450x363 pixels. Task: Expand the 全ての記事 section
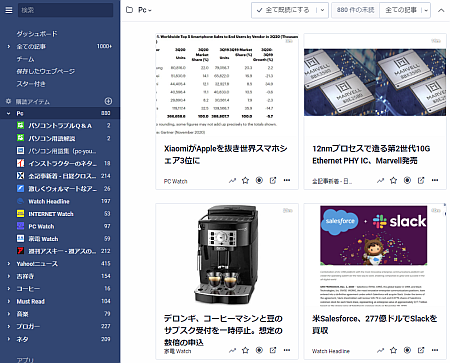click(9, 46)
